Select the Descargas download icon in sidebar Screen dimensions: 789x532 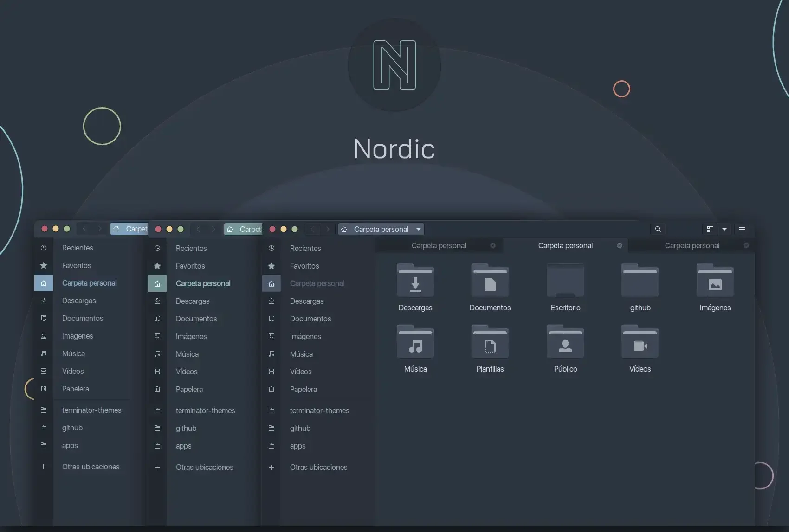click(271, 301)
